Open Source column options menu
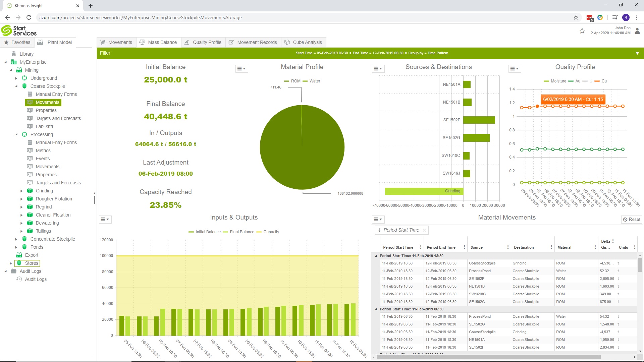This screenshot has height=362, width=644. point(508,247)
